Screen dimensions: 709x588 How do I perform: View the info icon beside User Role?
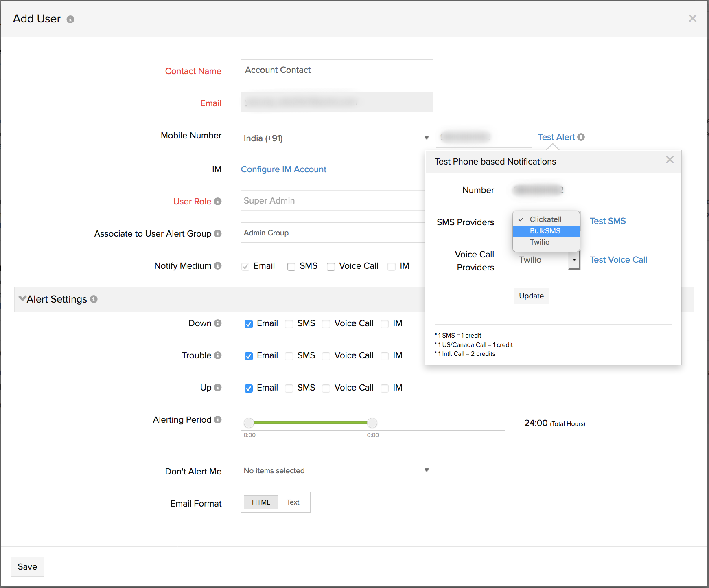[218, 201]
